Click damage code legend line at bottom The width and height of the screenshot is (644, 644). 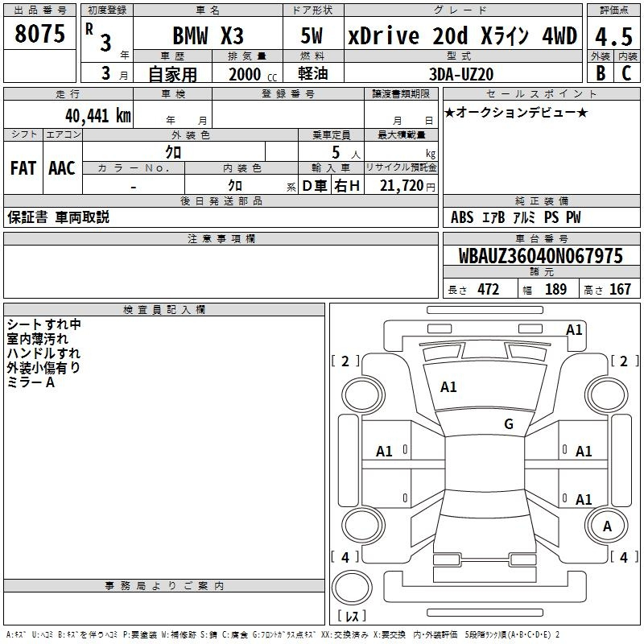pyautogui.click(x=283, y=634)
